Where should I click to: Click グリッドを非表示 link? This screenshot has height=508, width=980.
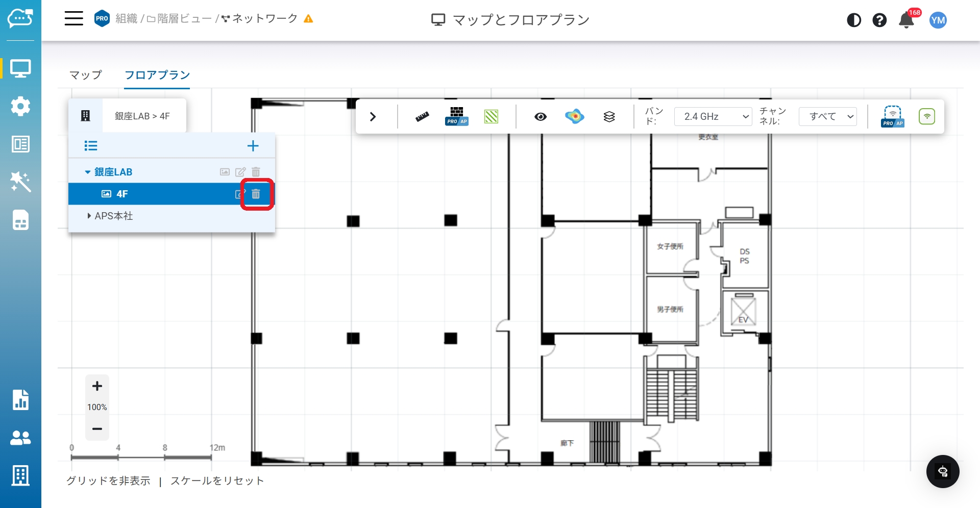point(108,481)
